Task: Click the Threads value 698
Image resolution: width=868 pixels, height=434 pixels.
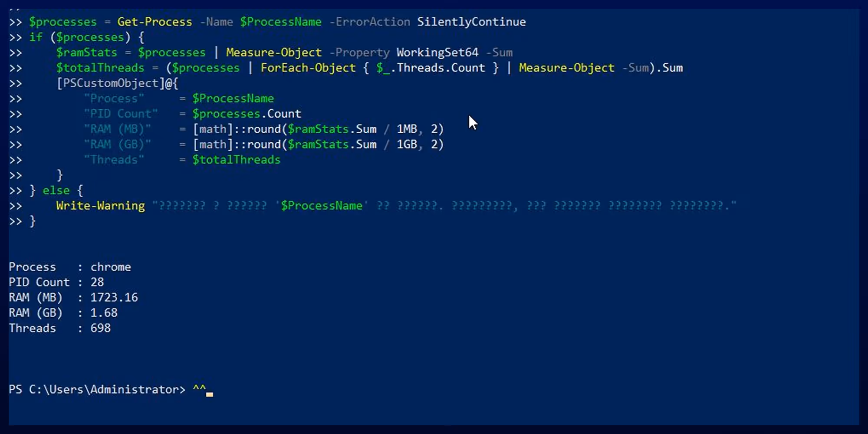Action: click(x=100, y=328)
